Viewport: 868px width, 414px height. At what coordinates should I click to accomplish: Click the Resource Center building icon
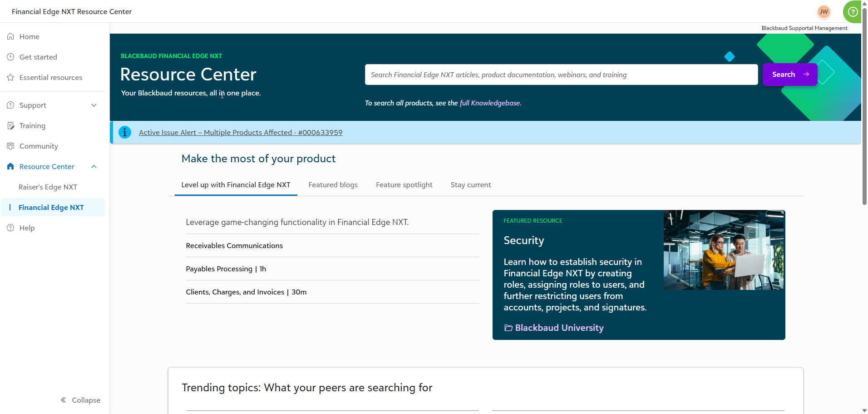click(x=10, y=166)
